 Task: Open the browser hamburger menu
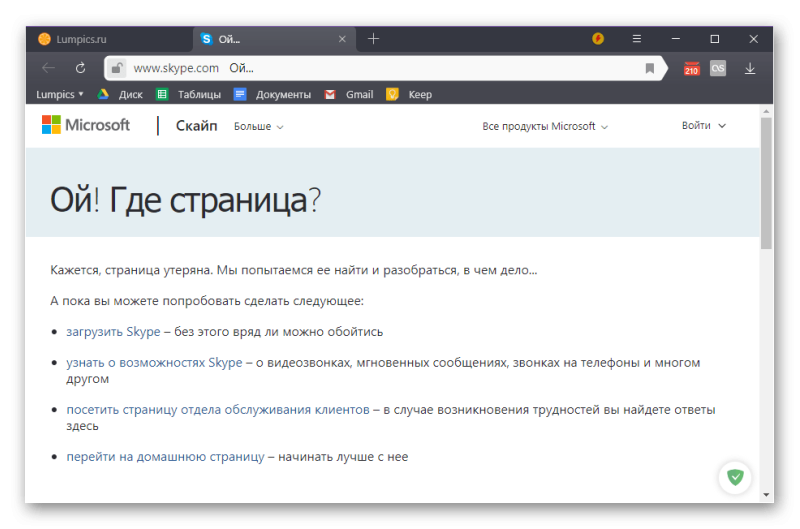tap(637, 39)
